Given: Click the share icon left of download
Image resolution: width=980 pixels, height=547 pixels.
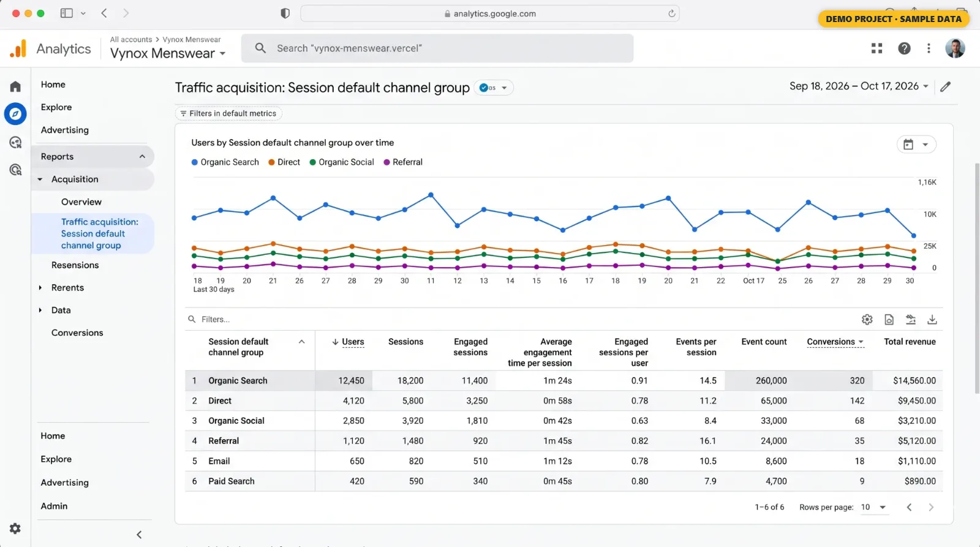Looking at the screenshot, I should (x=911, y=319).
